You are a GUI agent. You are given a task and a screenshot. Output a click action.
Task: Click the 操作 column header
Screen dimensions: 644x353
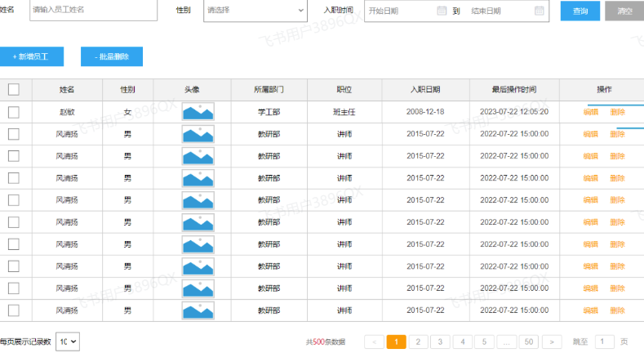(x=604, y=90)
